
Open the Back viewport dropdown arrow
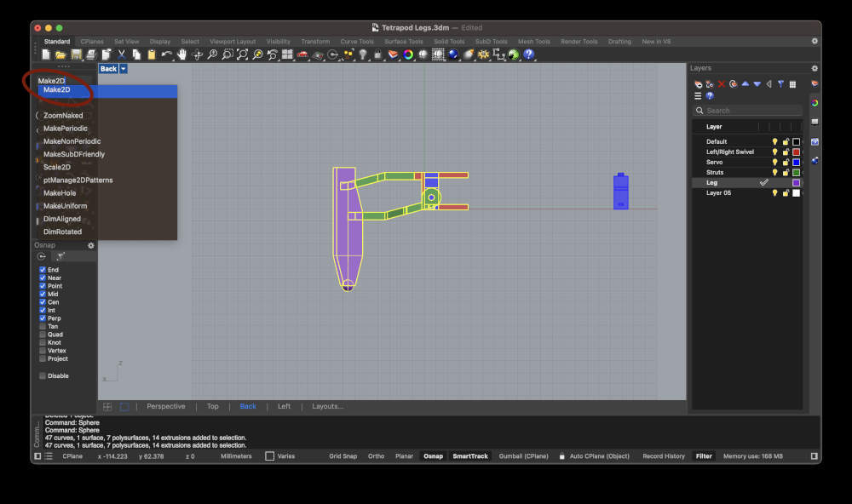[124, 69]
